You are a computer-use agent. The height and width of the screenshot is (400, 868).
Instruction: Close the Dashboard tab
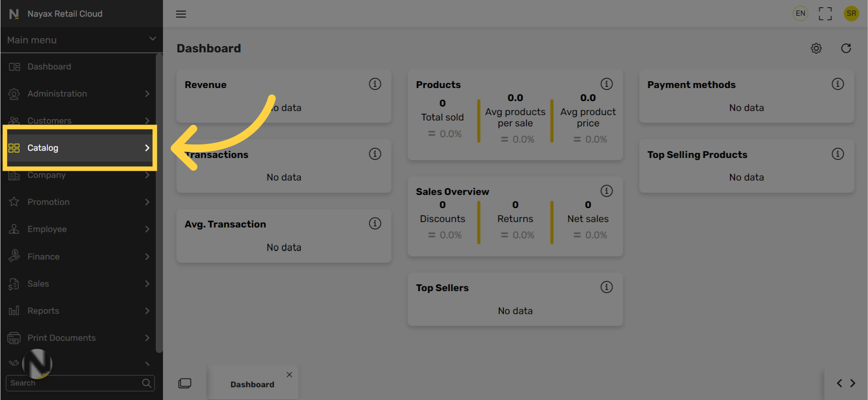tap(289, 375)
